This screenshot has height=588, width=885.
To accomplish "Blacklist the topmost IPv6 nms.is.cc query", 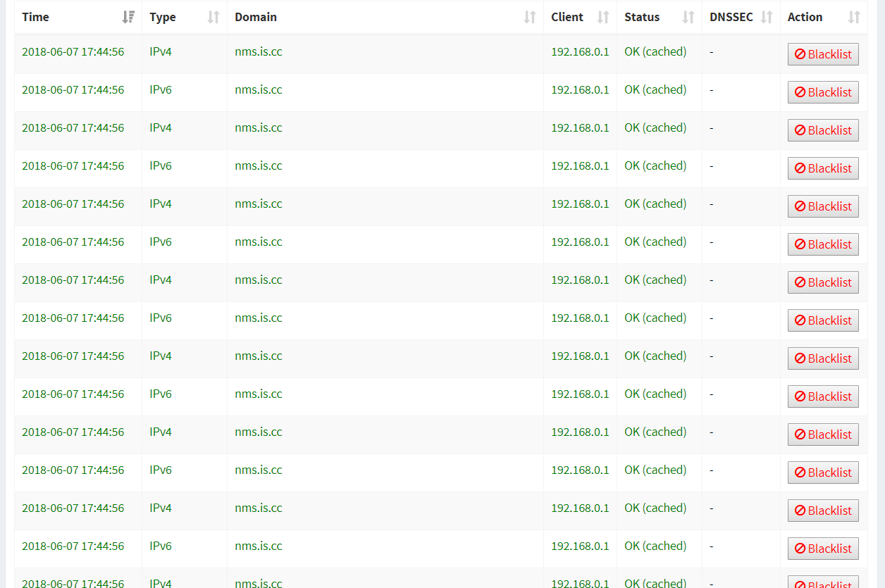I will (x=823, y=92).
